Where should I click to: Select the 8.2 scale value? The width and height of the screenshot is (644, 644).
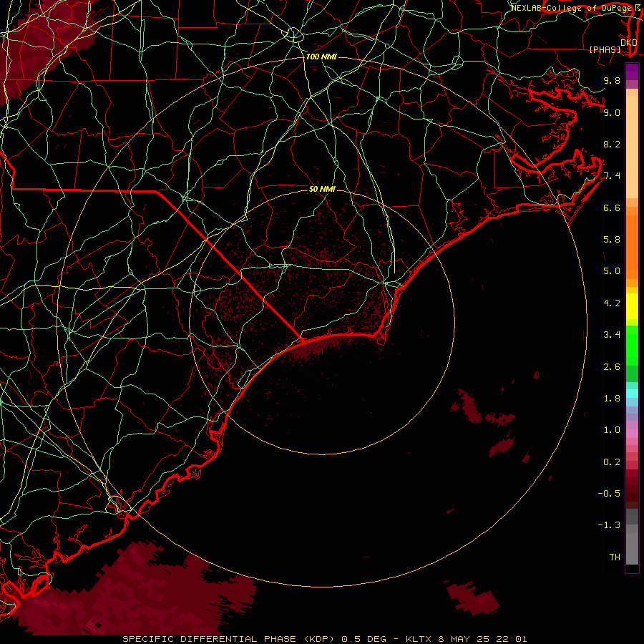click(612, 144)
